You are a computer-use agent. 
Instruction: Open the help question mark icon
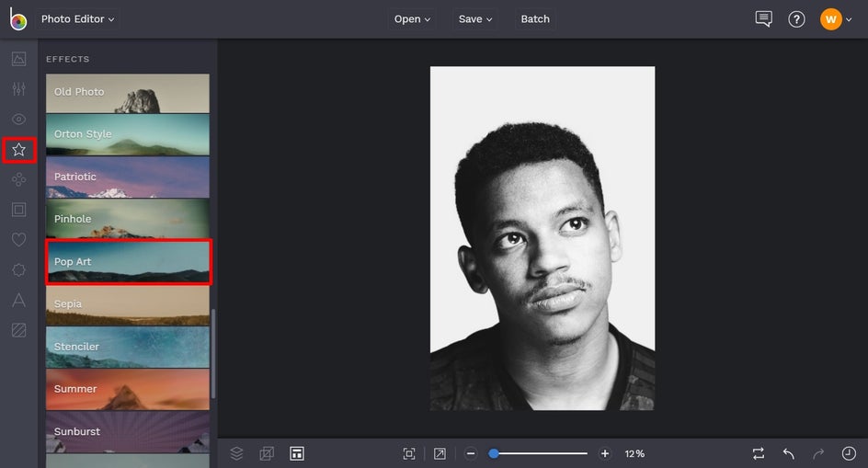coord(796,19)
